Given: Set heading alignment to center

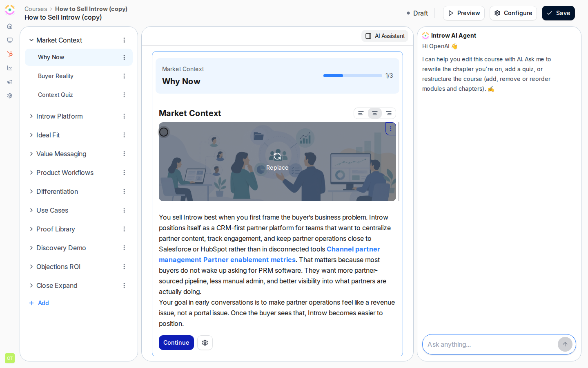Looking at the screenshot, I should click(375, 113).
